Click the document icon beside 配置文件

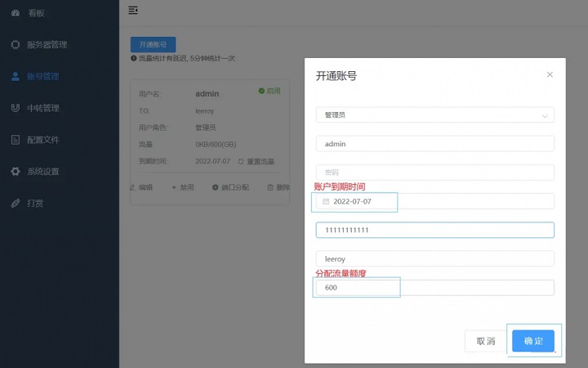pyautogui.click(x=16, y=140)
